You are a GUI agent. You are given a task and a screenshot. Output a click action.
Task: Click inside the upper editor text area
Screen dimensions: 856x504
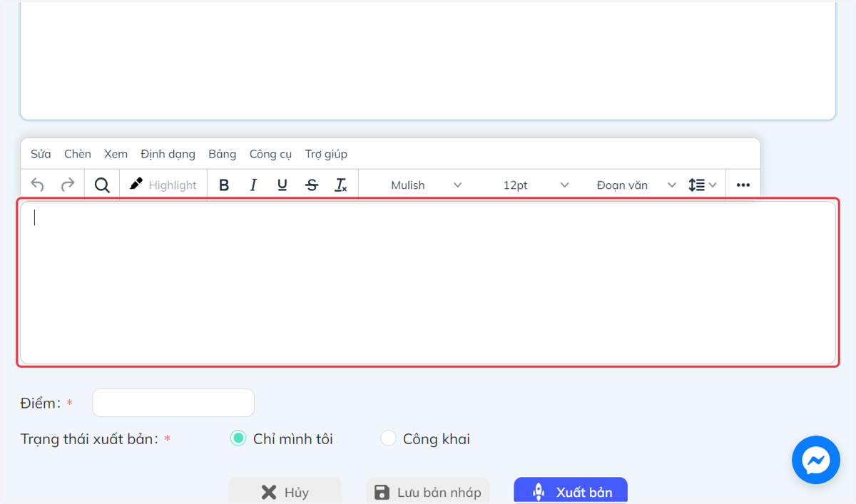tap(428, 59)
